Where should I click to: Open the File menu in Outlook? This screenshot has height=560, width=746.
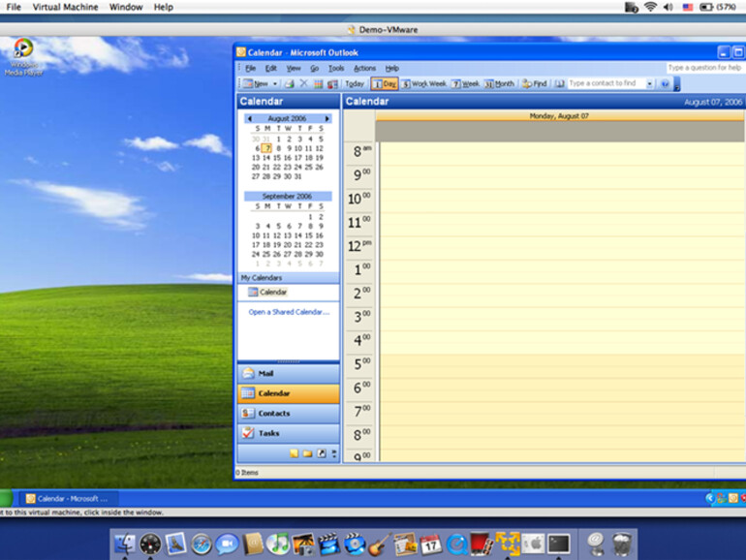click(x=250, y=68)
